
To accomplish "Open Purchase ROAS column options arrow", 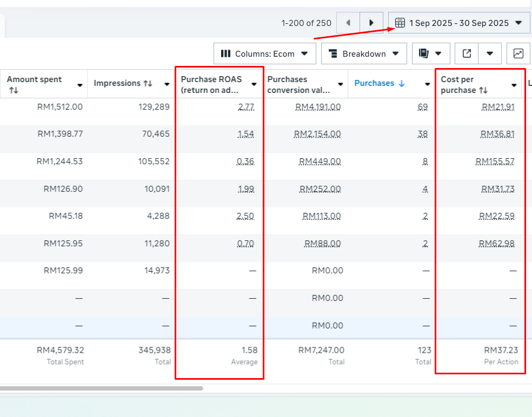I will 254,84.
